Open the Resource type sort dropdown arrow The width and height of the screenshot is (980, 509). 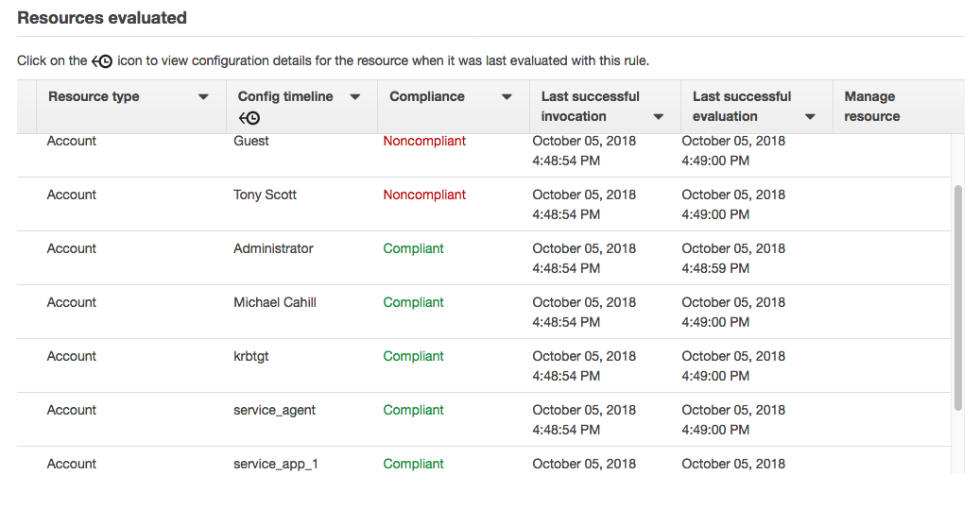pos(203,97)
